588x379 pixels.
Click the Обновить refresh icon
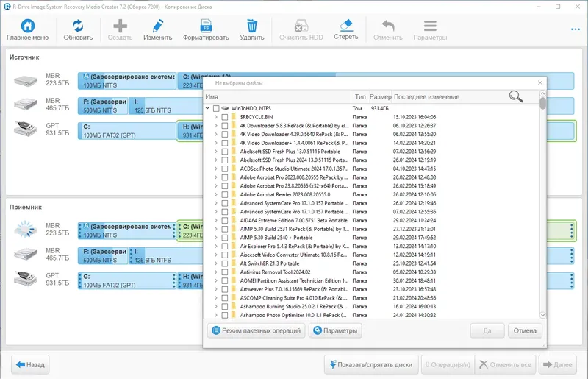pos(78,26)
